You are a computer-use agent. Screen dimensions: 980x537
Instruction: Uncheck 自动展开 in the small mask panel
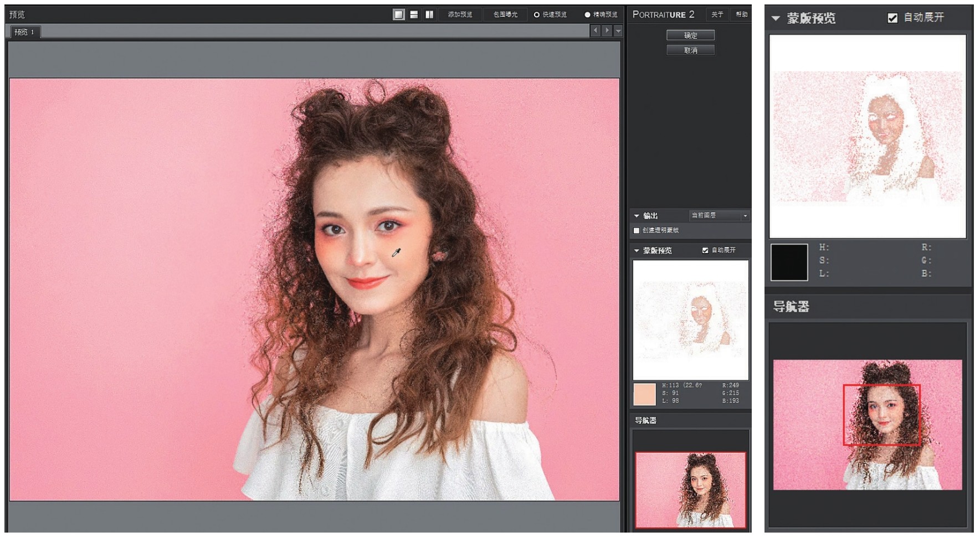point(705,250)
